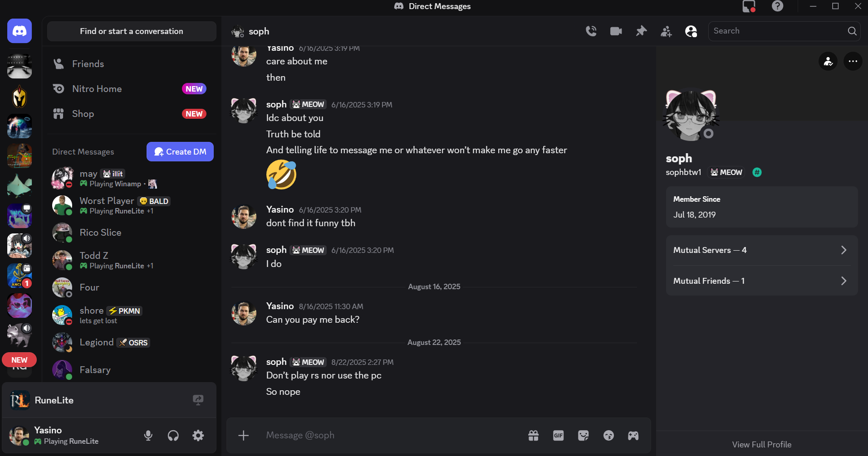
Task: Go to Nitro Home
Action: click(x=97, y=89)
